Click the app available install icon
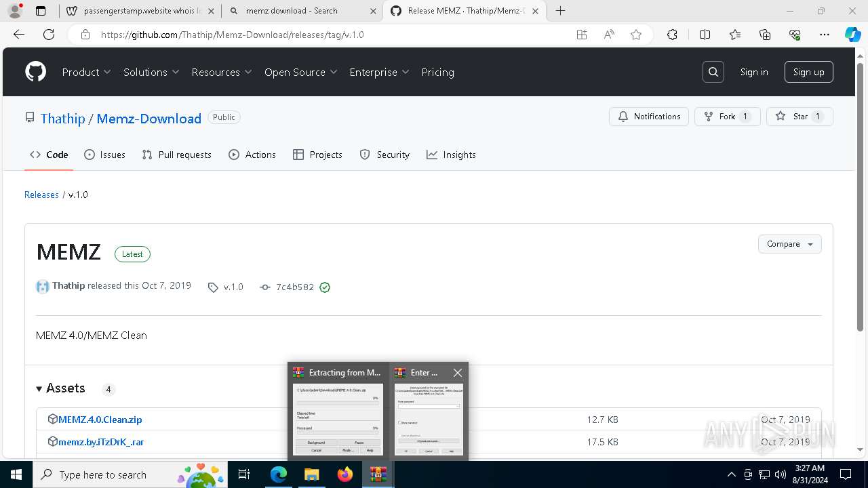This screenshot has height=488, width=868. tap(582, 35)
